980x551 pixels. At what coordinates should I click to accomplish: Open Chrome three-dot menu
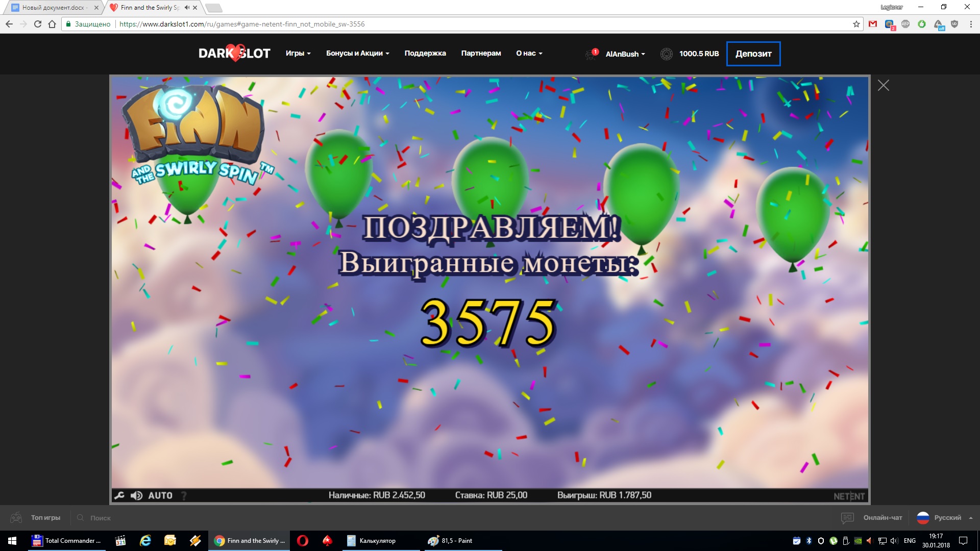tap(971, 24)
